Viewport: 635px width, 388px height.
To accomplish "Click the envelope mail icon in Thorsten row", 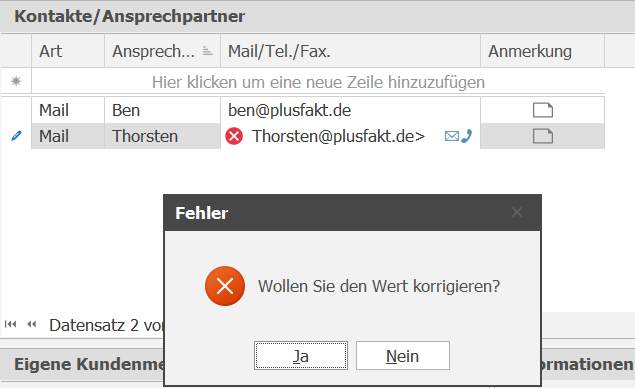I will pos(452,136).
